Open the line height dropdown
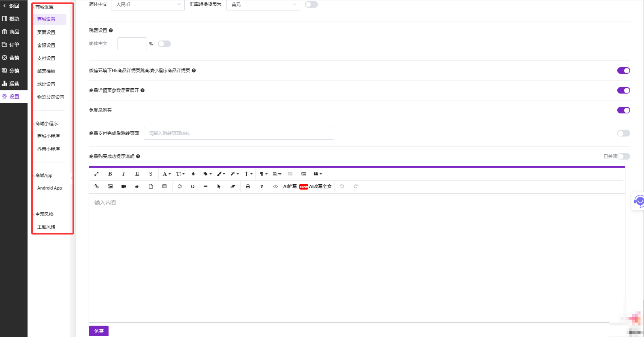Screen dimensions: 644x337 click(x=248, y=174)
